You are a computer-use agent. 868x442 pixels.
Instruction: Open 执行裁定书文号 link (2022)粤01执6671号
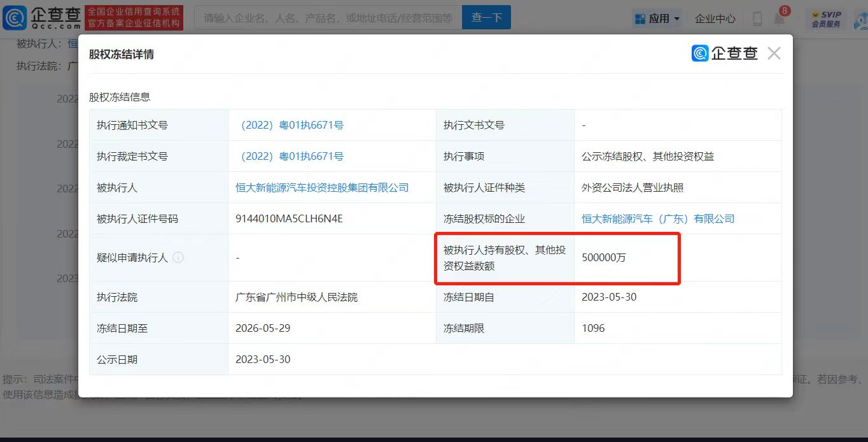290,156
